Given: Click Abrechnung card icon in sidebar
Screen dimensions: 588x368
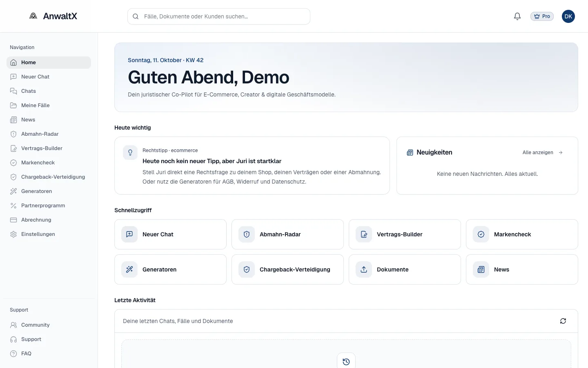Looking at the screenshot, I should point(13,220).
